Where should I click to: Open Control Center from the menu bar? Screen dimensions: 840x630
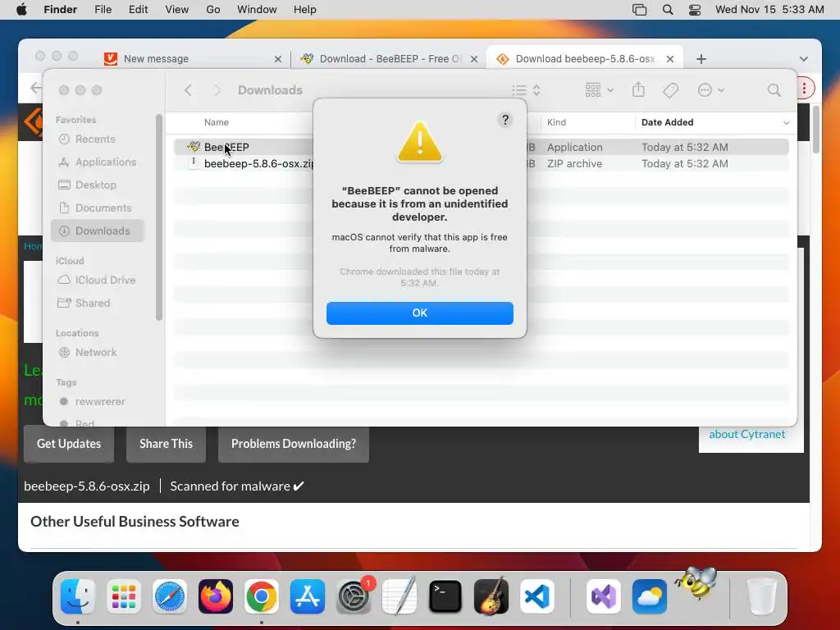694,10
